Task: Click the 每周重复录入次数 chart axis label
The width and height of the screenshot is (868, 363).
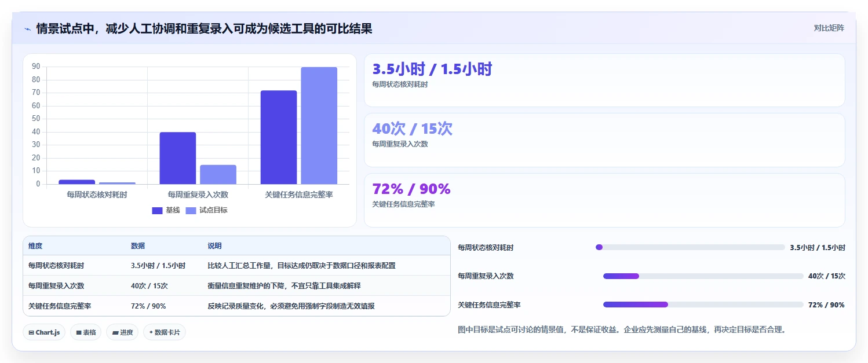Action: (198, 195)
